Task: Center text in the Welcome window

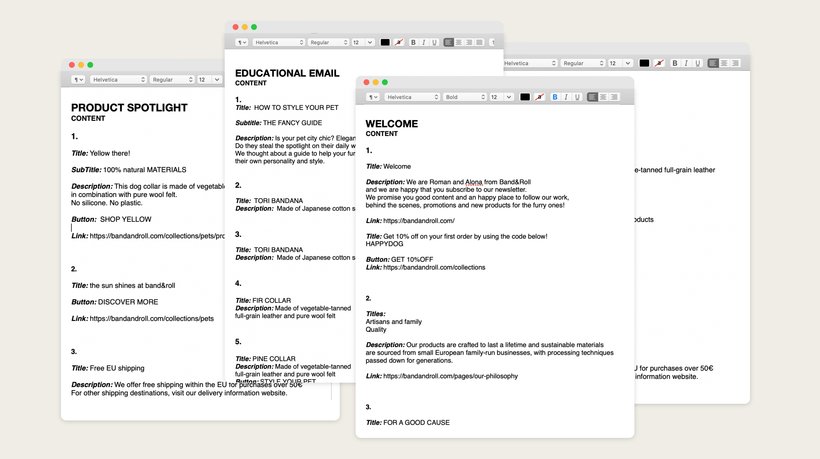Action: (x=603, y=97)
